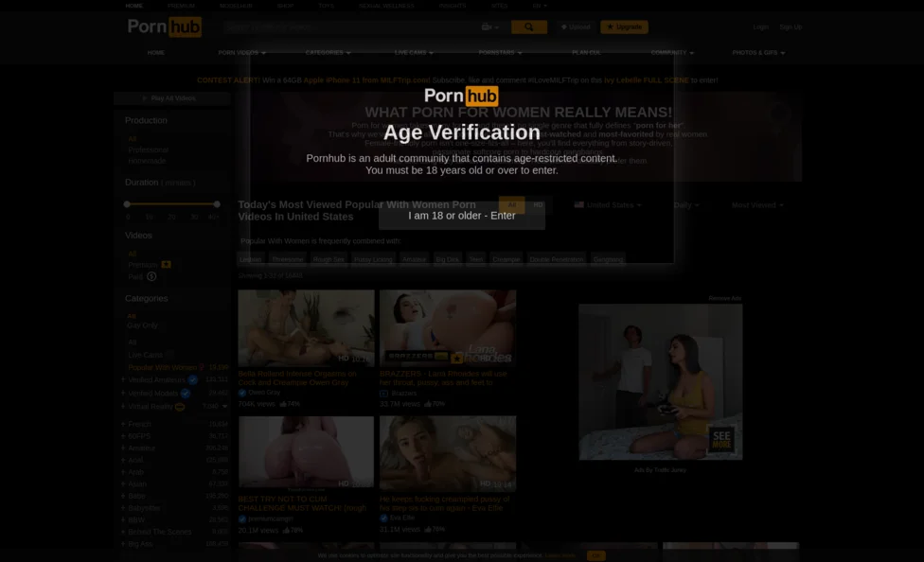
Task: Click the left handle of the Duration slider
Action: 127,204
